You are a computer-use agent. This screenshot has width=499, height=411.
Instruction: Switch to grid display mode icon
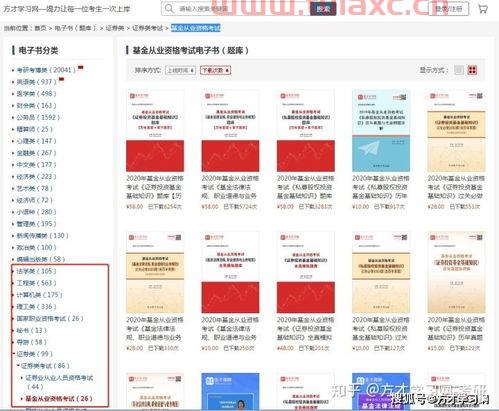click(472, 70)
